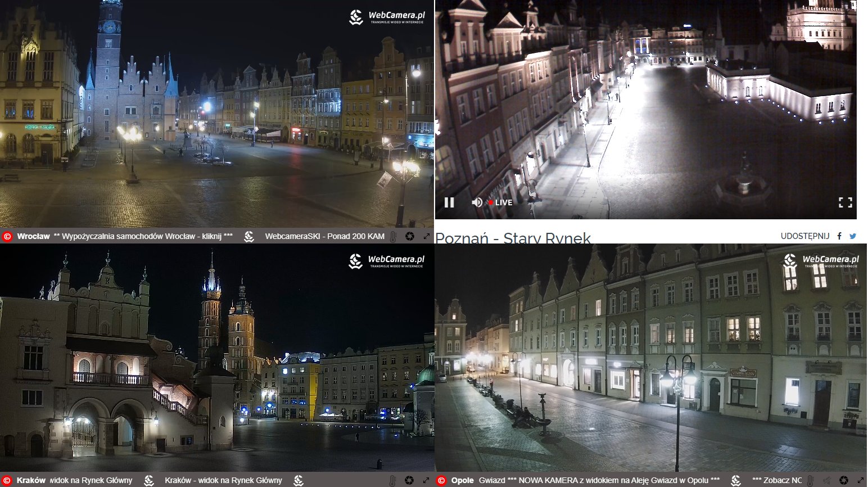Open WebcameraSKI - Ponad 200 KAM link

324,237
